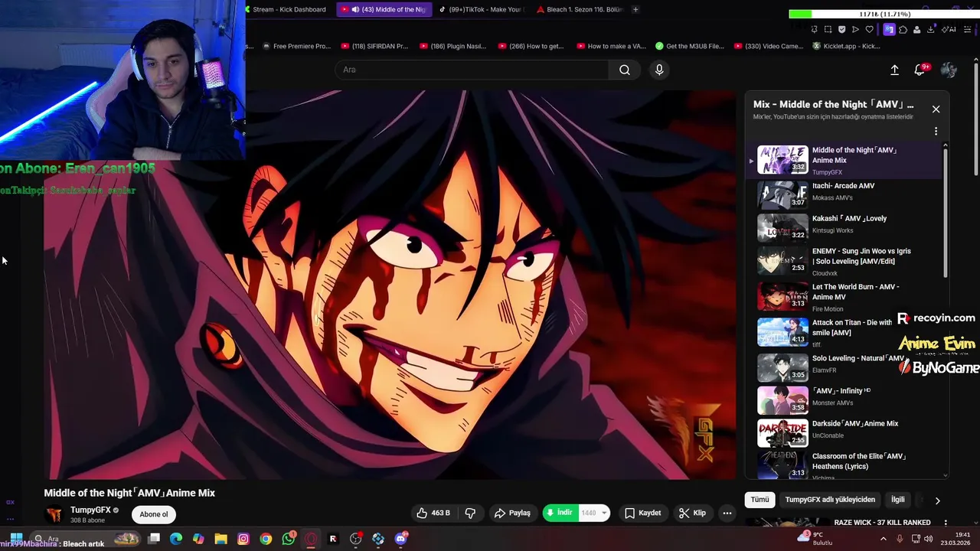Viewport: 980px width, 551px height.
Task: Open the 1440 quality dropdown next to İndir
Action: pos(594,513)
